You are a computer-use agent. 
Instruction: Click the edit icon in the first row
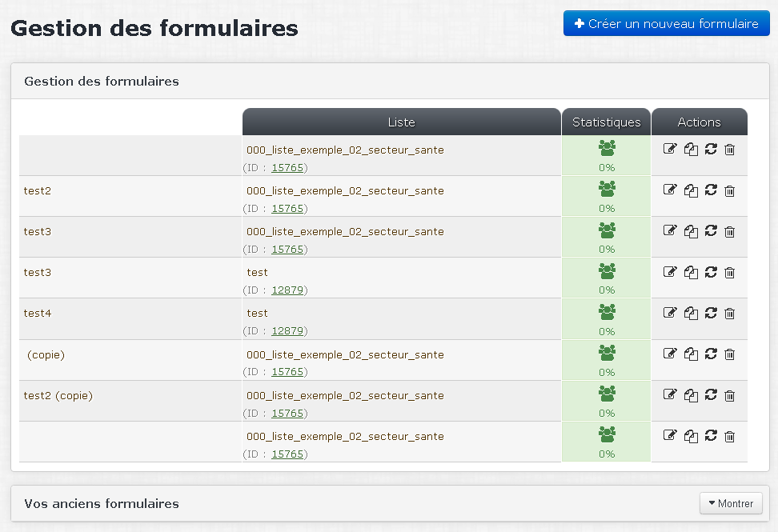point(670,149)
